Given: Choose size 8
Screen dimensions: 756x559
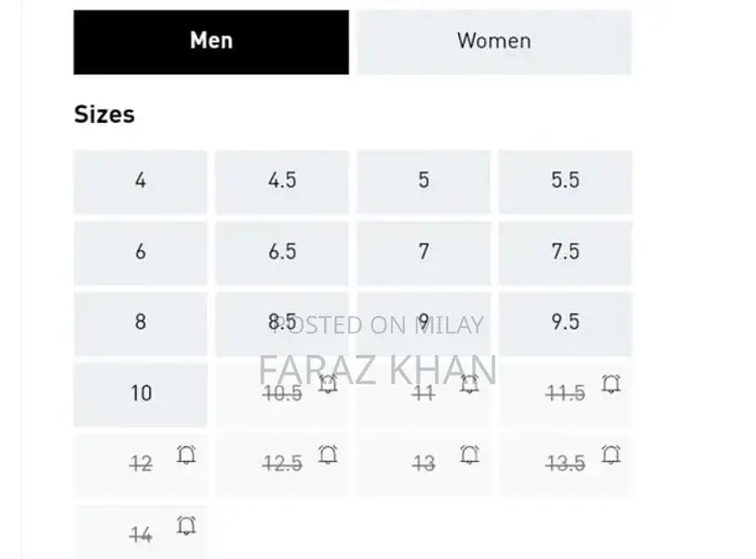Looking at the screenshot, I should [x=141, y=322].
